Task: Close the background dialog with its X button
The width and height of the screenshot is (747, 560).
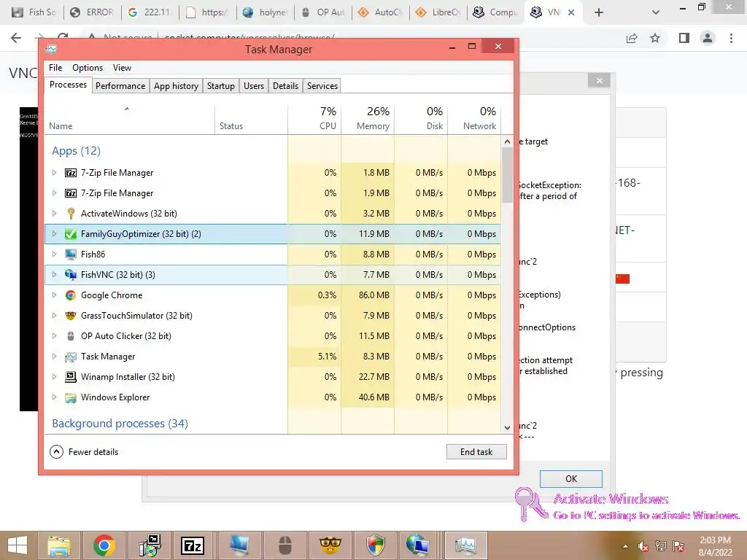Action: pyautogui.click(x=600, y=80)
